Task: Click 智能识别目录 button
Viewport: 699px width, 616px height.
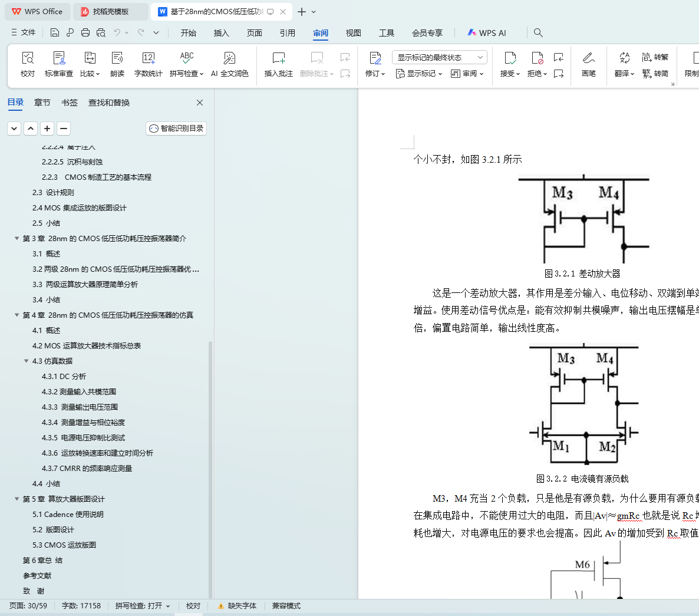Action: tap(176, 129)
